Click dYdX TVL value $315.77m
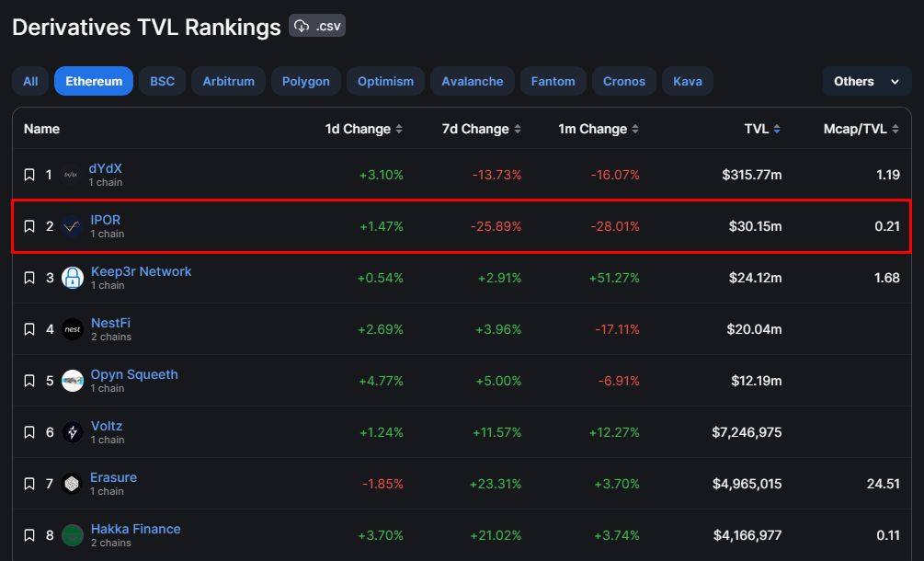Image resolution: width=924 pixels, height=561 pixels. (x=752, y=175)
